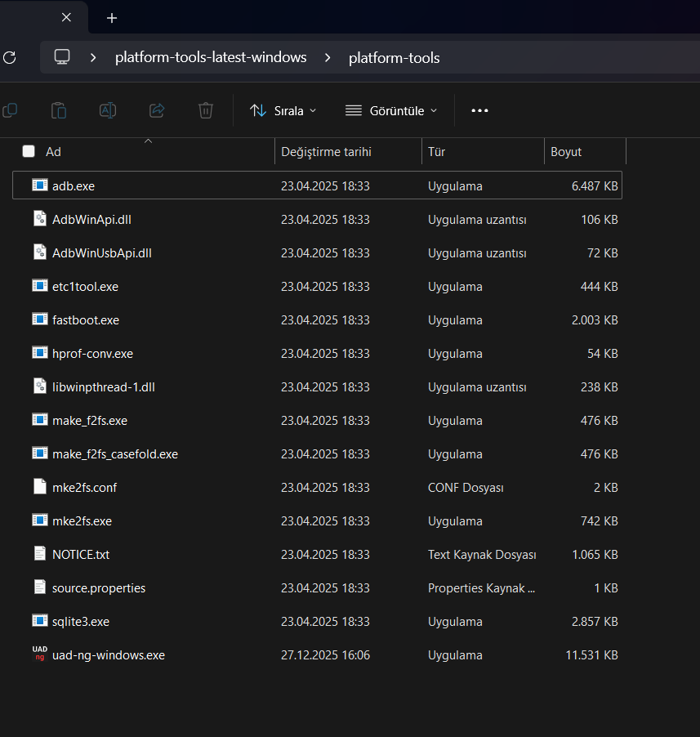The height and width of the screenshot is (737, 700).
Task: Click the Refresh icon beside address bar
Action: 9,57
